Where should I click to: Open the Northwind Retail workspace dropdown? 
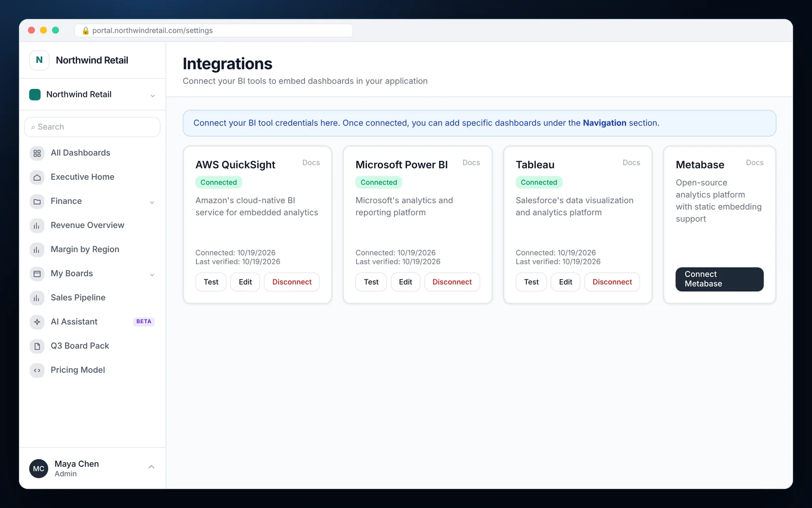click(x=92, y=94)
